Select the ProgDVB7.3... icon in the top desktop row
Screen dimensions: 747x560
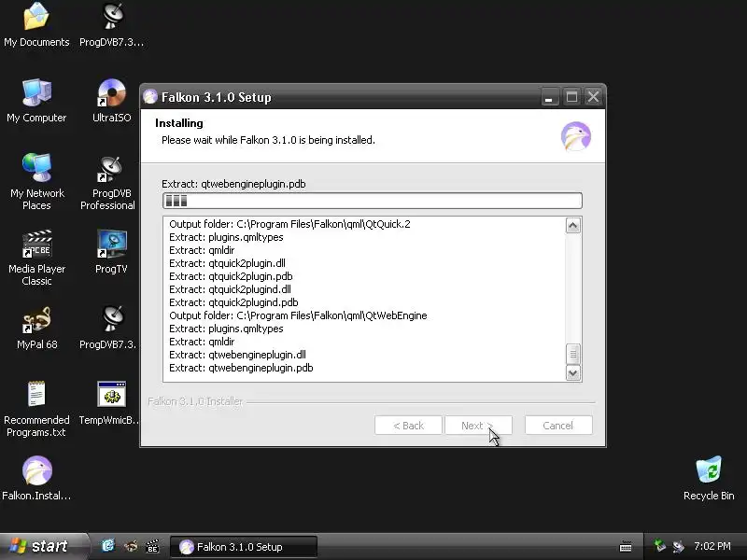point(111,25)
